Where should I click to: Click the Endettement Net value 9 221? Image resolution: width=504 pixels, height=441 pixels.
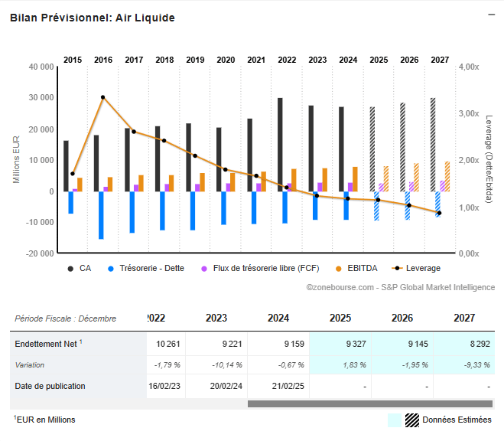(232, 344)
